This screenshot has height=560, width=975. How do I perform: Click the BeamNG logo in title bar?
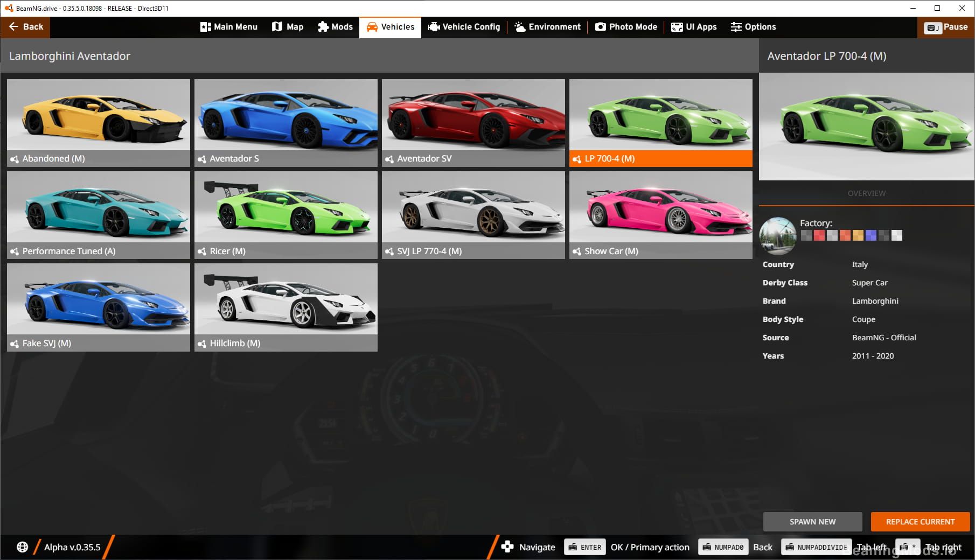[x=9, y=8]
